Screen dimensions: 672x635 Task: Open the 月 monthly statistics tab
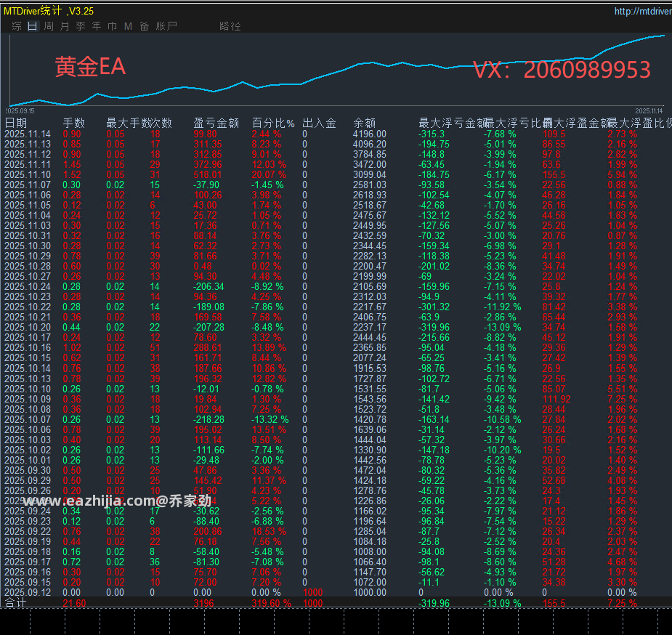click(64, 26)
